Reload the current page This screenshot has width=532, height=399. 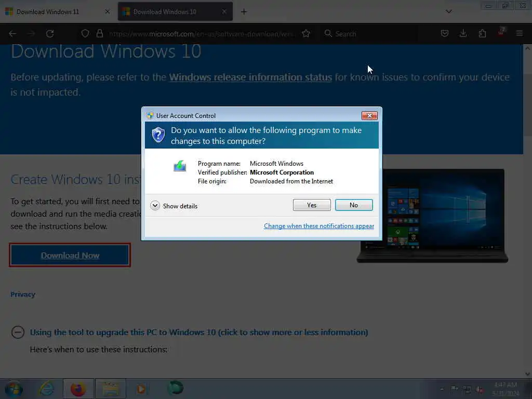[50, 34]
